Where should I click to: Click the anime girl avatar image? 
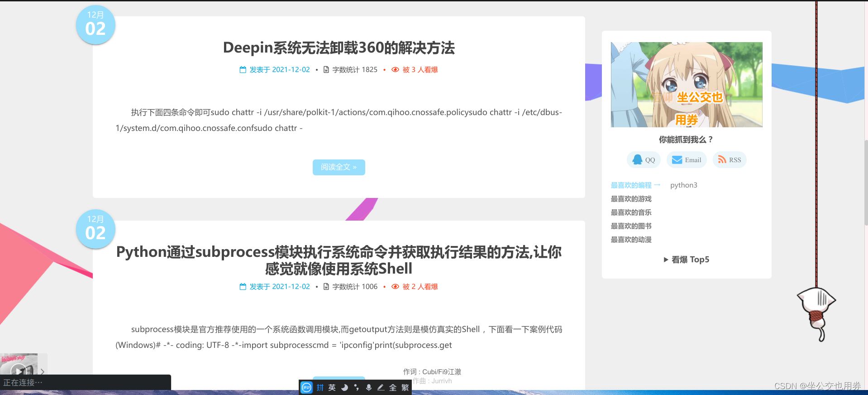(687, 85)
